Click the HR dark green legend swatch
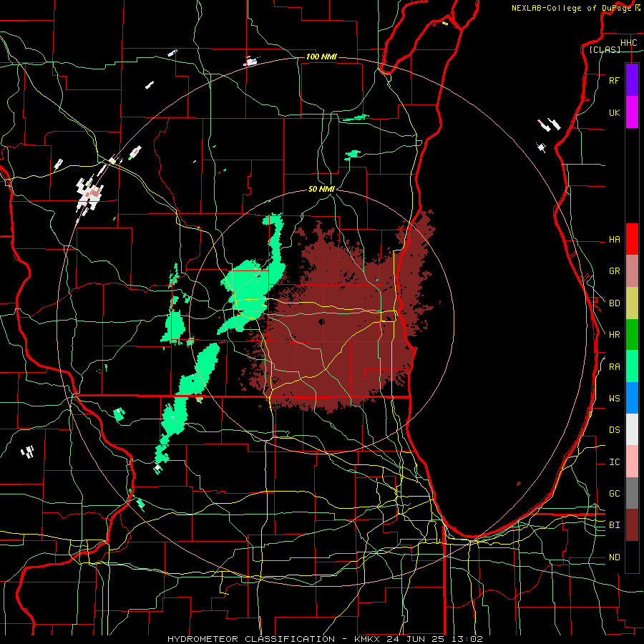This screenshot has width=644, height=644. [632, 335]
